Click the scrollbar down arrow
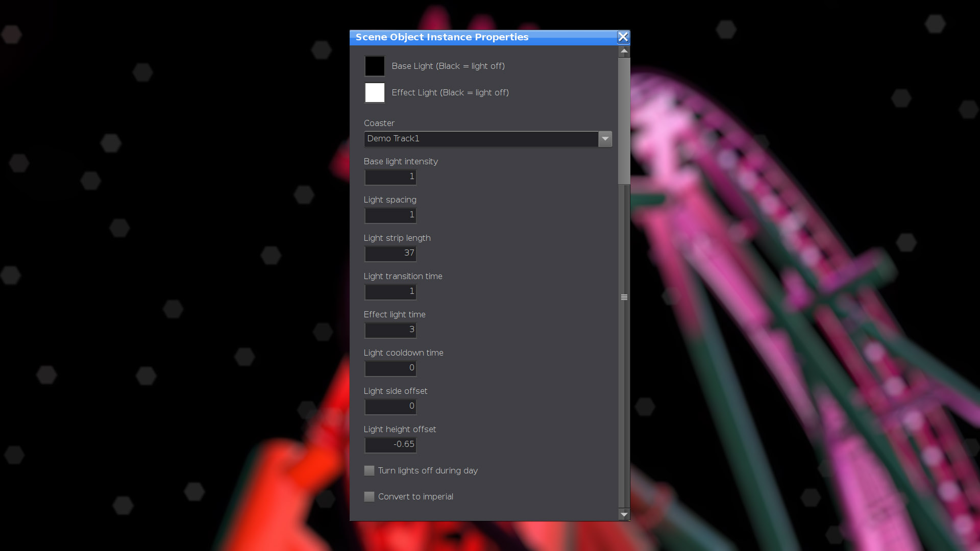This screenshot has width=980, height=551. [624, 514]
